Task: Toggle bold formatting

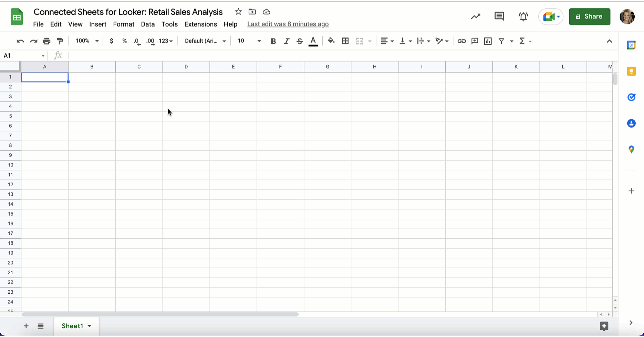Action: pos(273,41)
